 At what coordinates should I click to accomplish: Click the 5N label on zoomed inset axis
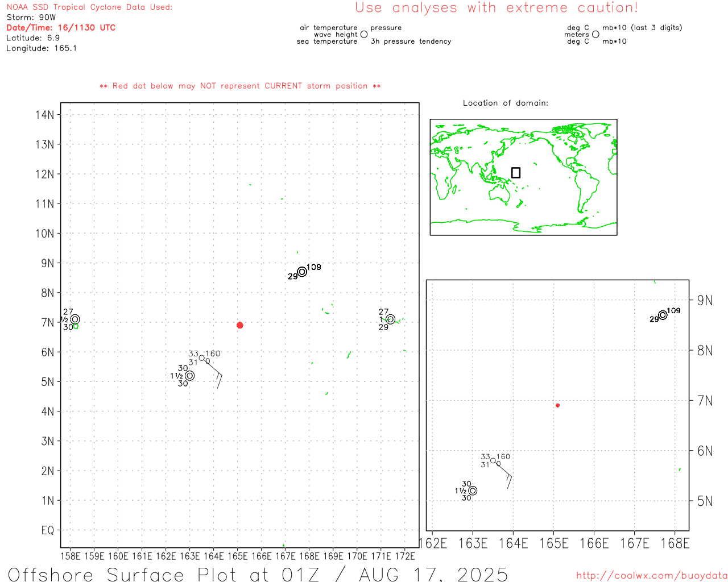(x=705, y=501)
